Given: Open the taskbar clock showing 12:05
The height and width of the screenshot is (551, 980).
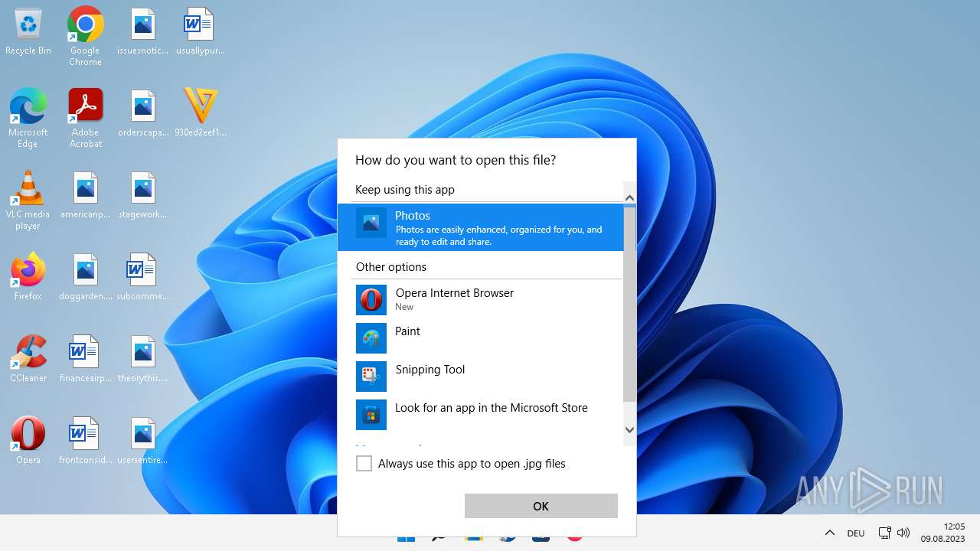Looking at the screenshot, I should click(943, 533).
